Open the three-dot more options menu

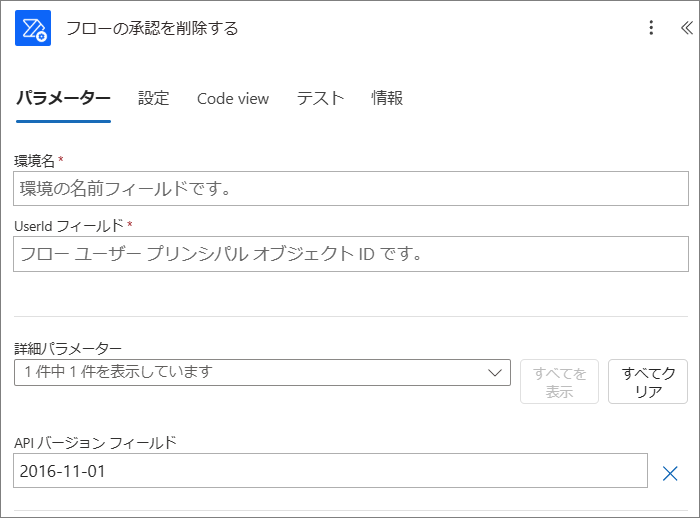click(651, 28)
